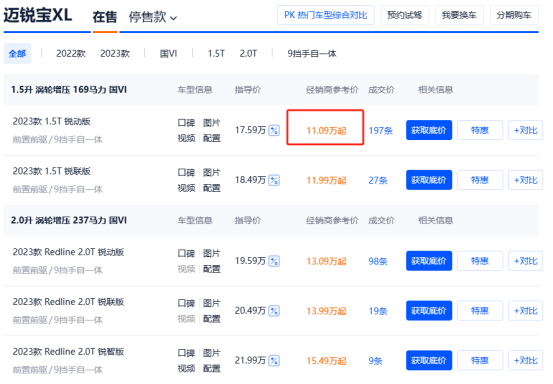
Task: Click 特惠 for Redline 2.0T 锐智版
Action: [x=480, y=360]
